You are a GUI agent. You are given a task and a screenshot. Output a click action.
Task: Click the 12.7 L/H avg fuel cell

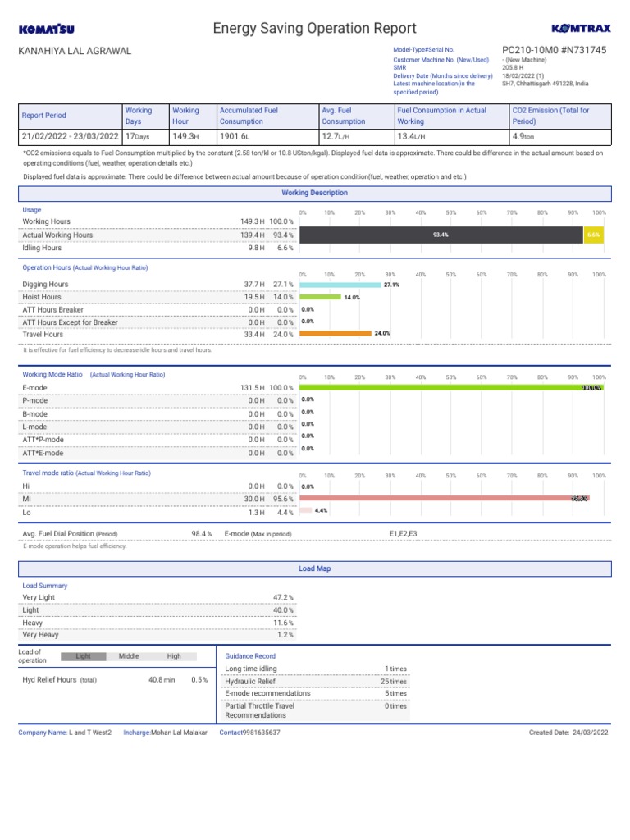(x=356, y=137)
